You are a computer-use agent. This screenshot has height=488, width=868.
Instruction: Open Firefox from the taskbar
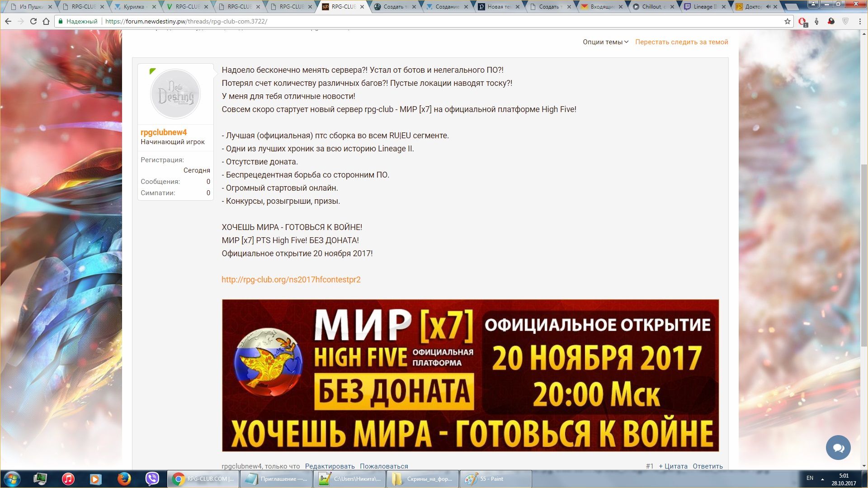click(124, 479)
